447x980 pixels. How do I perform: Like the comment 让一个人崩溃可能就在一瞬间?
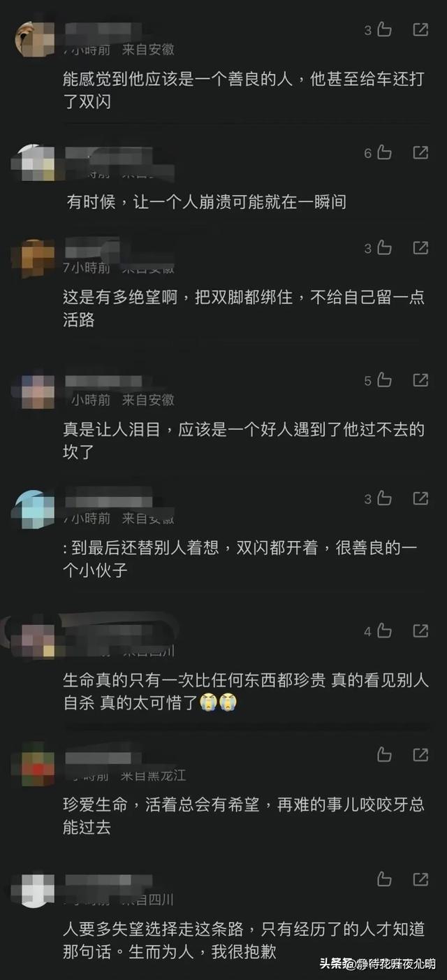point(384,152)
